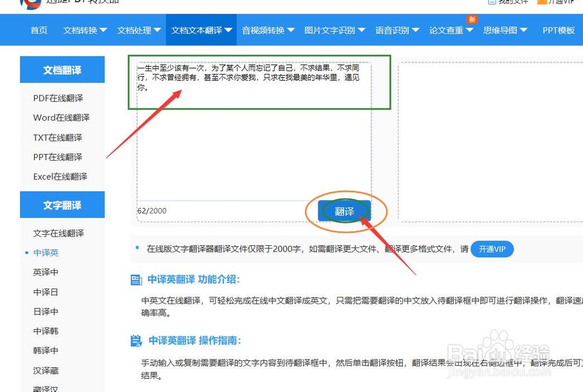This screenshot has width=583, height=392.
Task: Open the PPT模板 menu item
Action: pyautogui.click(x=559, y=30)
